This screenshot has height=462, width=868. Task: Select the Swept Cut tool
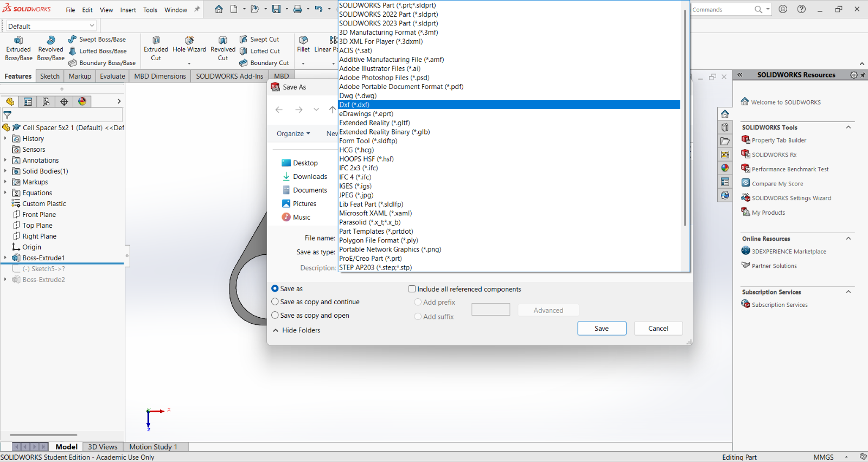[259, 40]
